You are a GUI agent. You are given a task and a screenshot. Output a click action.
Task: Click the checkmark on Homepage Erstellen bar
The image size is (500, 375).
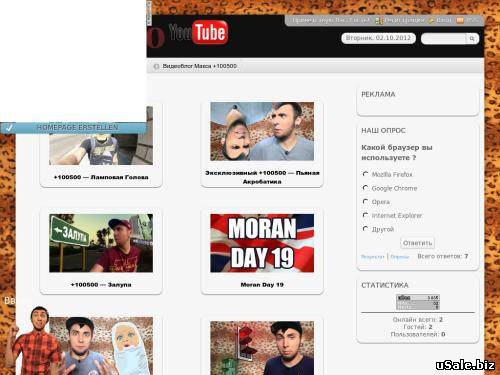click(9, 128)
